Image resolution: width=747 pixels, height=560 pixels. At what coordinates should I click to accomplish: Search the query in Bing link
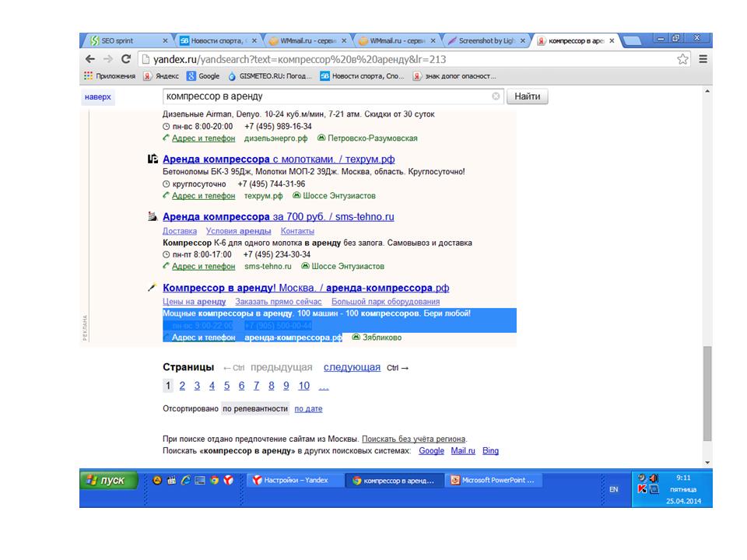click(x=490, y=450)
